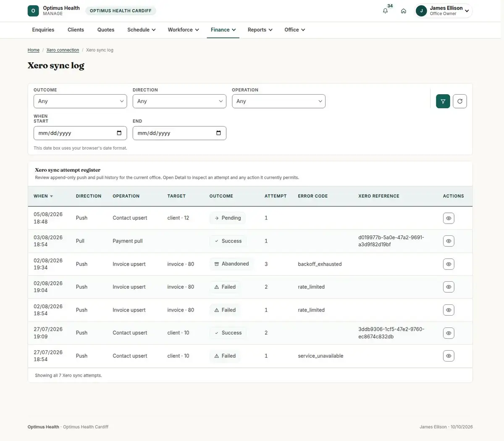
Task: Sort the table by the When column
Action: point(43,196)
